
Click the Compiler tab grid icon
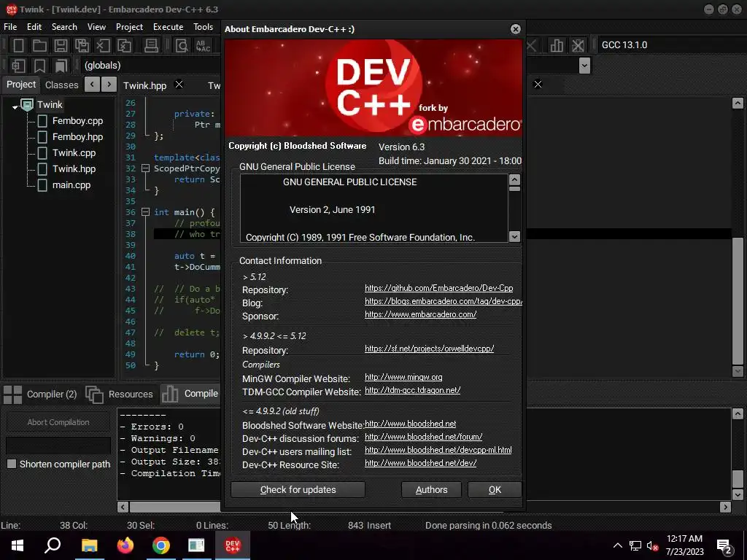point(13,394)
